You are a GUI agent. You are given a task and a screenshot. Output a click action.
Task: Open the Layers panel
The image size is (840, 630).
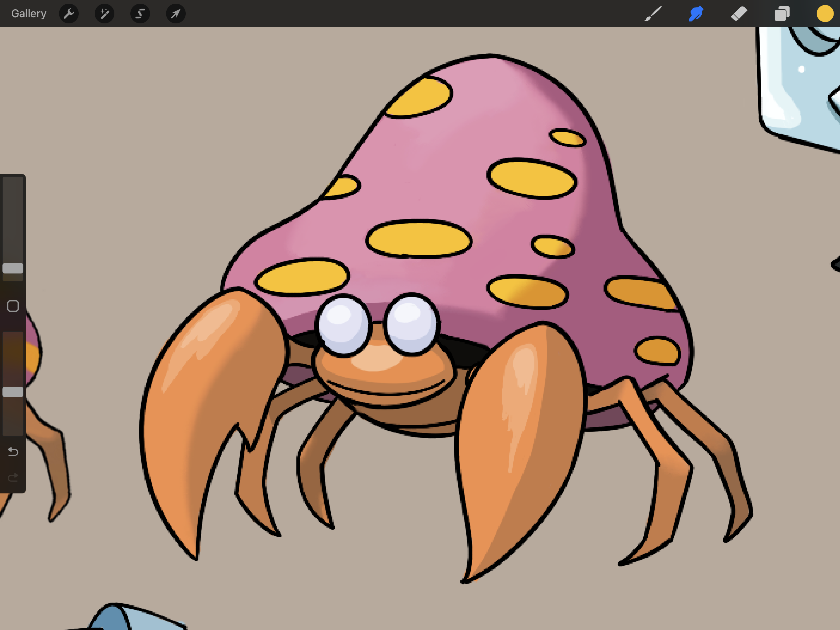coord(782,14)
